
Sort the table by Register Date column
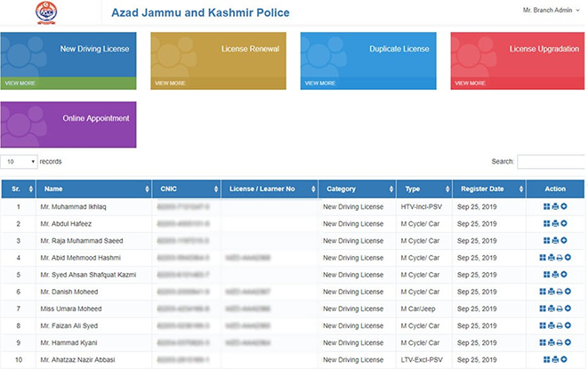[x=489, y=189]
